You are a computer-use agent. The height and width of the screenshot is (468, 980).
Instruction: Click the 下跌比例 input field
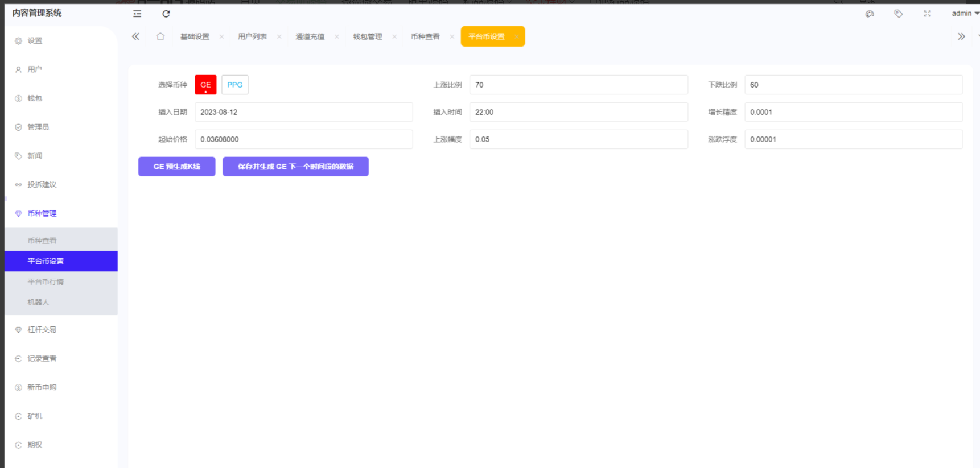(x=854, y=85)
